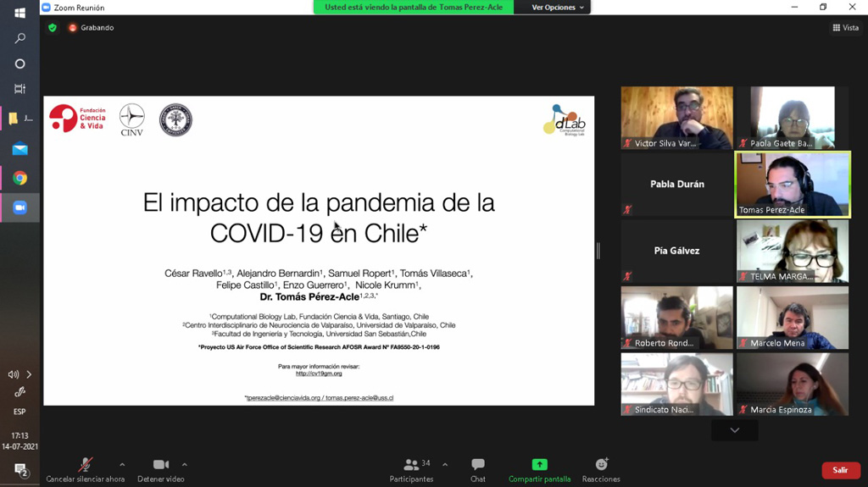Click the green encryption shield icon
The image size is (868, 487).
click(53, 28)
